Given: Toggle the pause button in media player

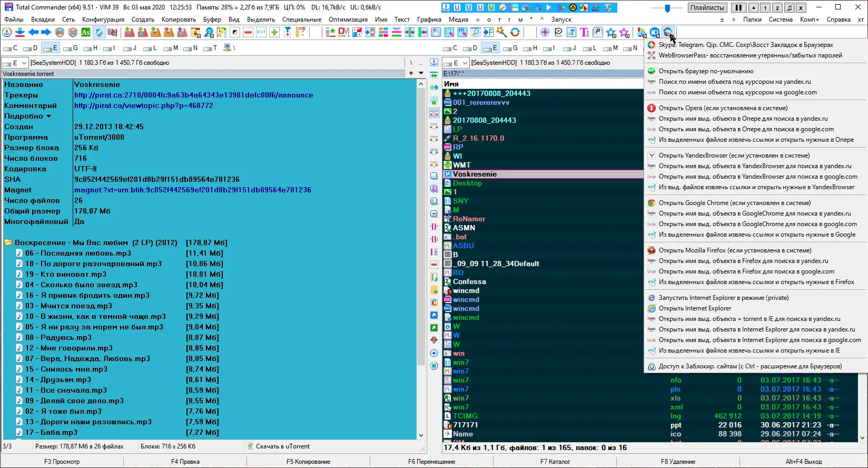Looking at the screenshot, I should coord(738,8).
